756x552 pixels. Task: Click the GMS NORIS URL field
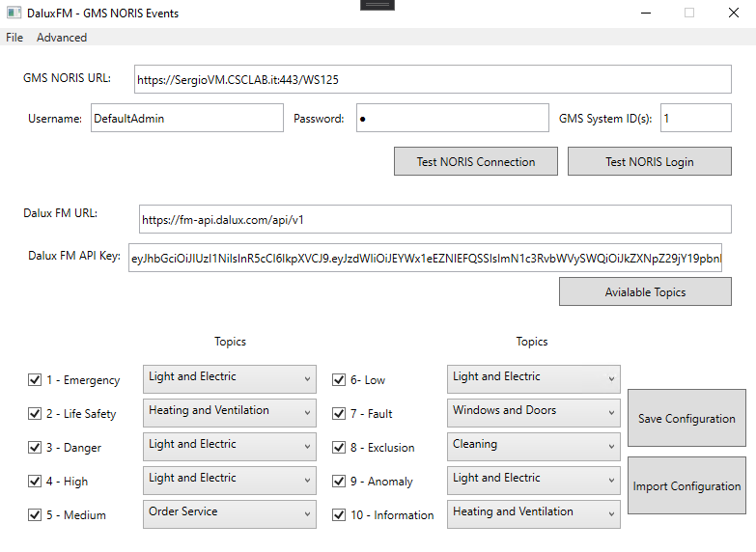tap(431, 79)
